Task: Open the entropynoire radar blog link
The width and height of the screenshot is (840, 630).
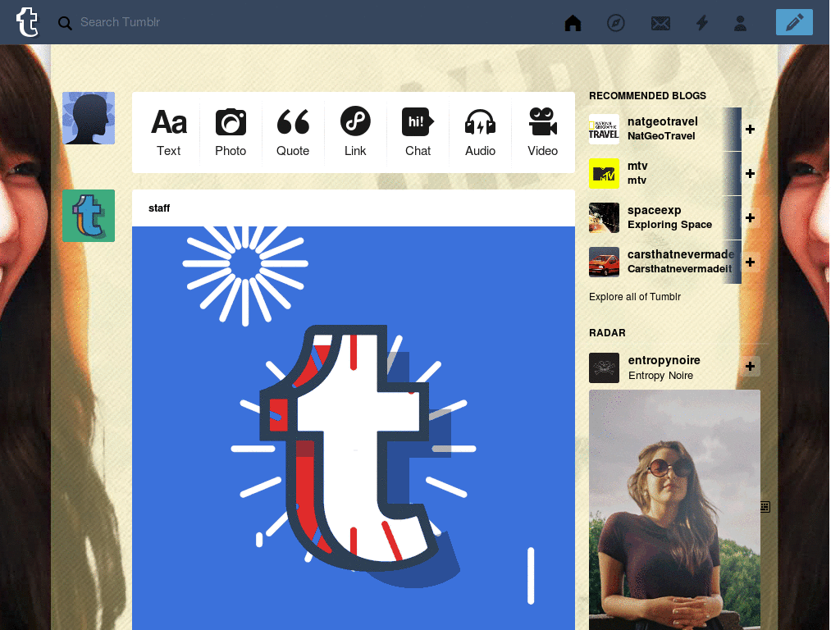Action: pos(664,361)
